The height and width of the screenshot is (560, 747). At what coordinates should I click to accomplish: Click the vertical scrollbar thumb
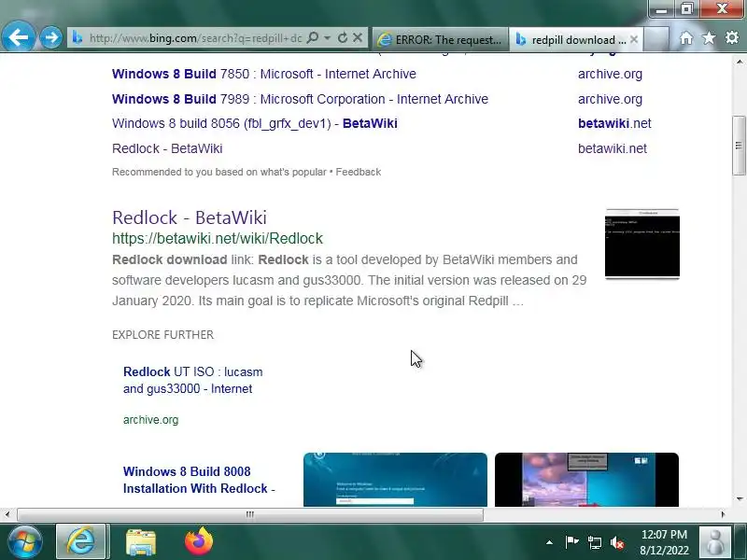739,146
